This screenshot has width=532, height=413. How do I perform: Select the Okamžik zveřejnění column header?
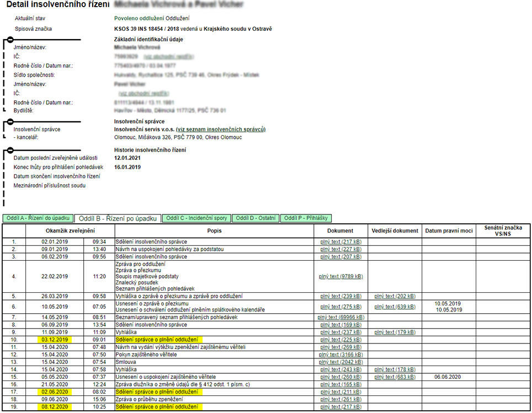(x=70, y=230)
